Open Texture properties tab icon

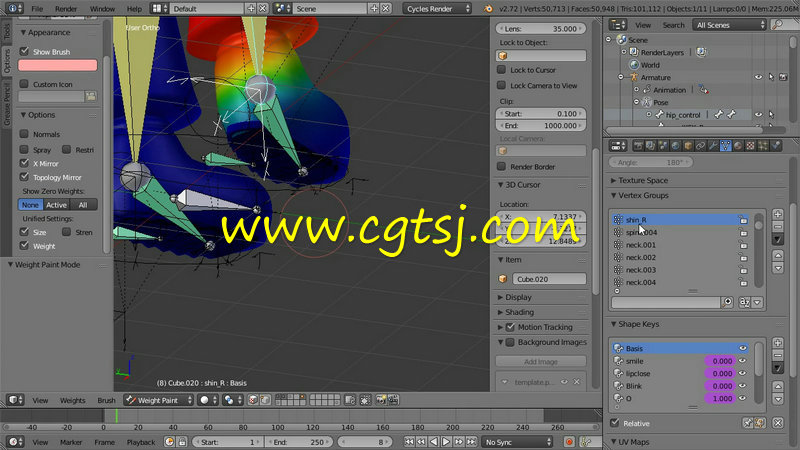(x=750, y=146)
